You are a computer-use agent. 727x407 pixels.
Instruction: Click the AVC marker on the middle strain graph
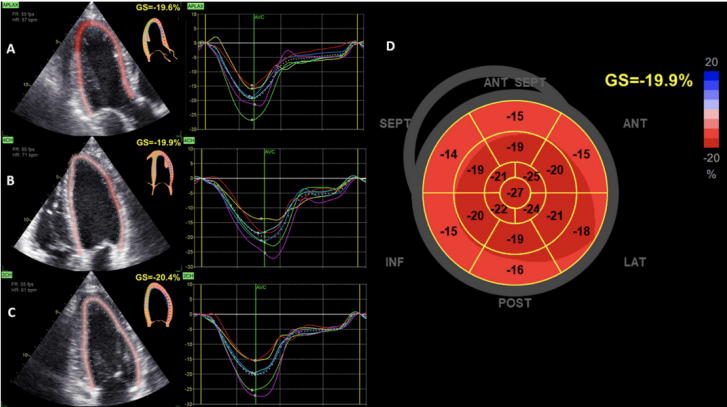[269, 152]
